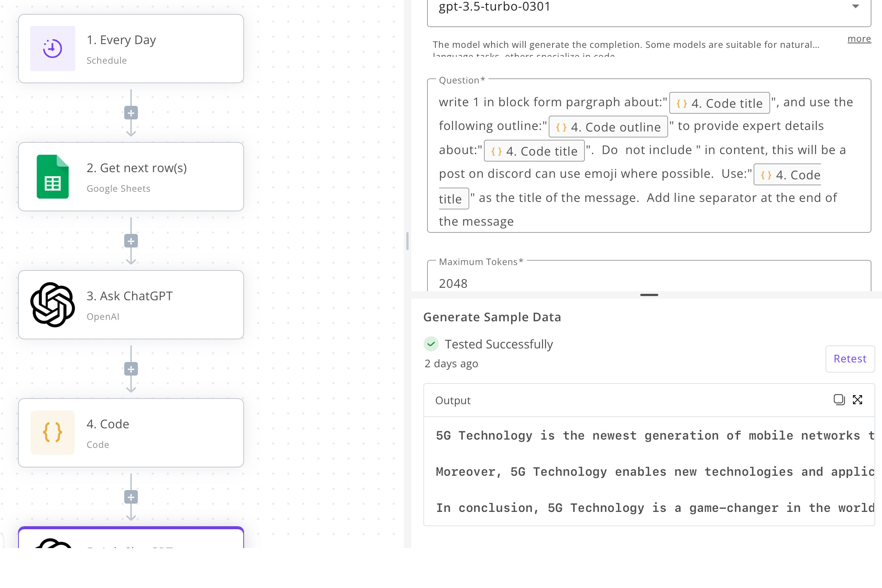Image resolution: width=882 pixels, height=588 pixels.
Task: Click the OpenAI subtitle text in step 3
Action: point(103,317)
